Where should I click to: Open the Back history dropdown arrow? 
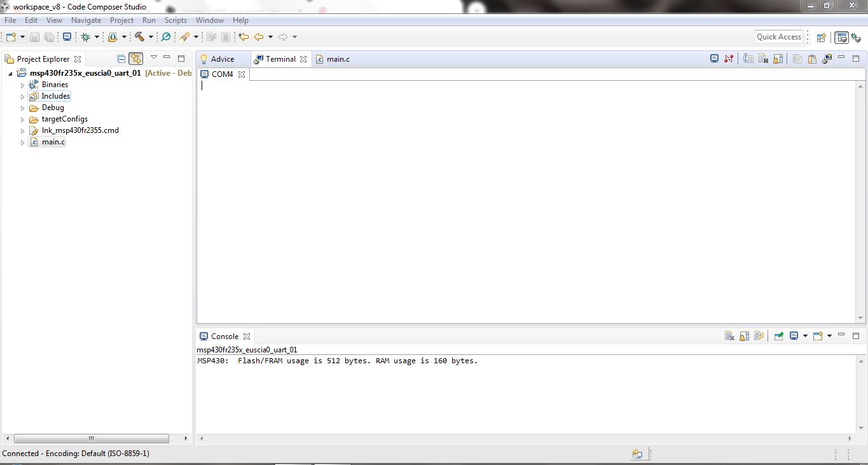tap(270, 37)
